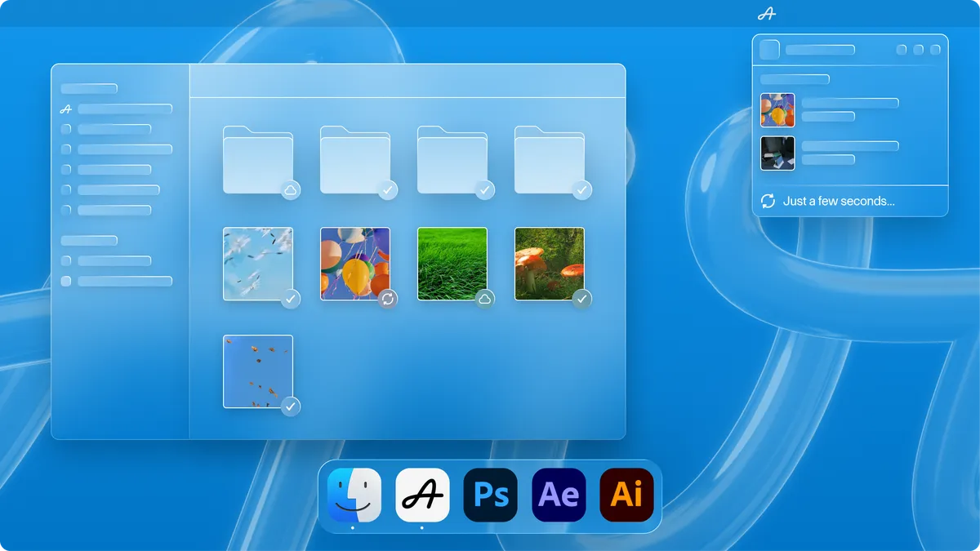Screen dimensions: 980x551
Task: Open Photoshop from the dock
Action: [x=491, y=495]
